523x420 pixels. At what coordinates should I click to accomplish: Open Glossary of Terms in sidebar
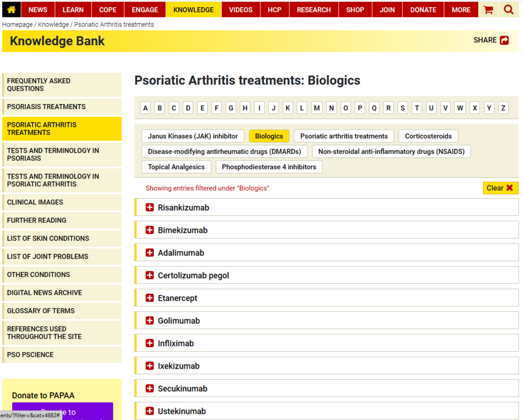pyautogui.click(x=40, y=311)
